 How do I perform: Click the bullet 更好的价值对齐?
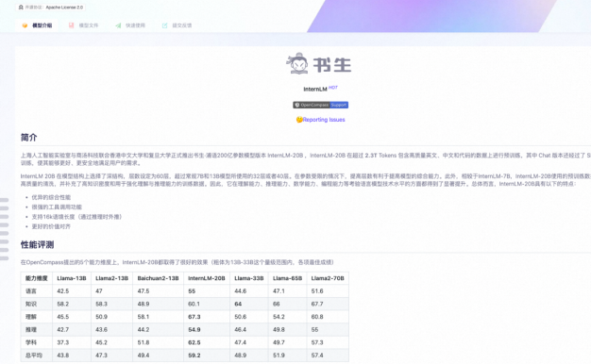coord(51,226)
